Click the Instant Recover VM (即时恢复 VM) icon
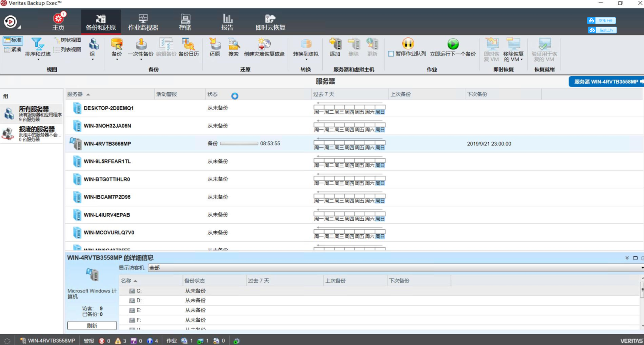 pyautogui.click(x=491, y=50)
